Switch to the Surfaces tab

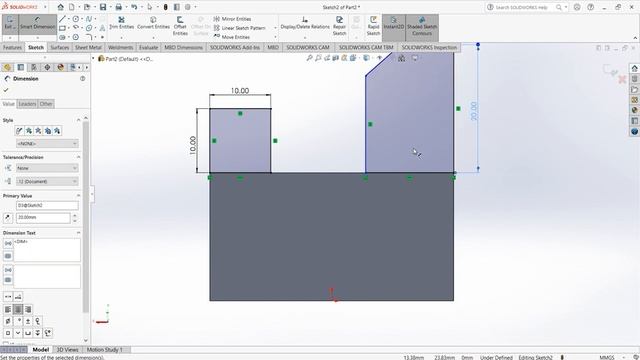60,47
